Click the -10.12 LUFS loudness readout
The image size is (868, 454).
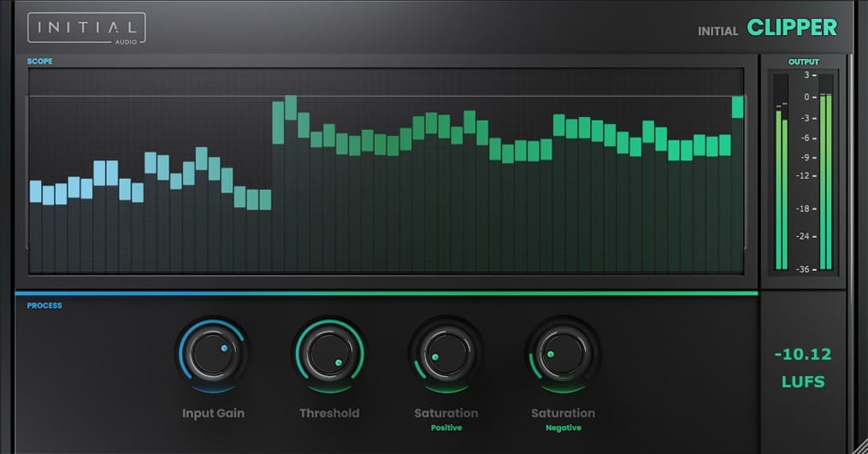[803, 368]
